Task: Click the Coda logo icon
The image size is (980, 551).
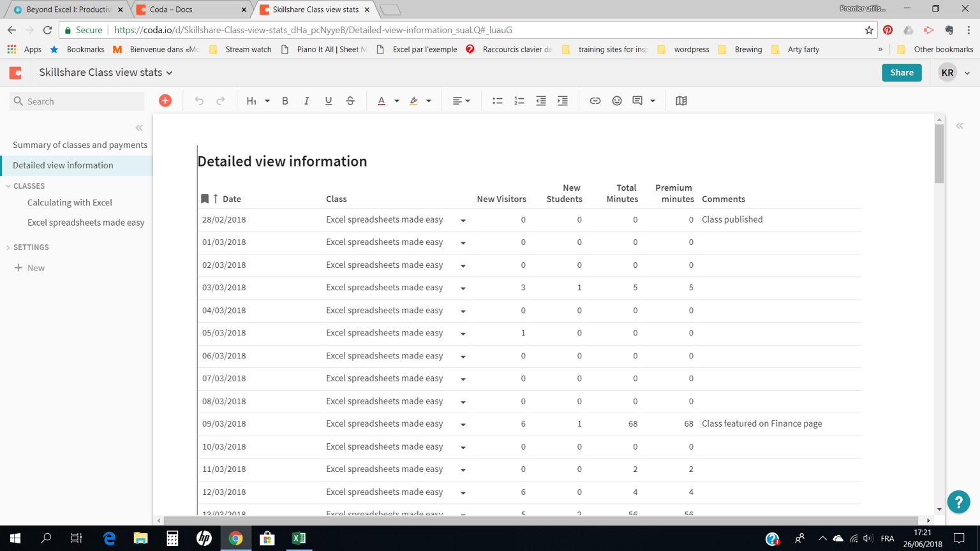Action: (x=15, y=73)
